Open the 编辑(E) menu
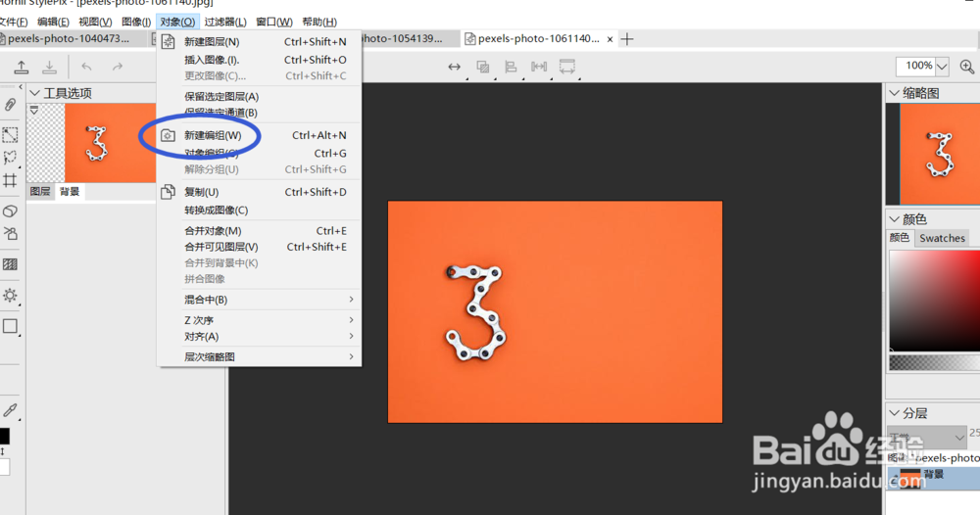Viewport: 980px width, 515px height. (53, 22)
